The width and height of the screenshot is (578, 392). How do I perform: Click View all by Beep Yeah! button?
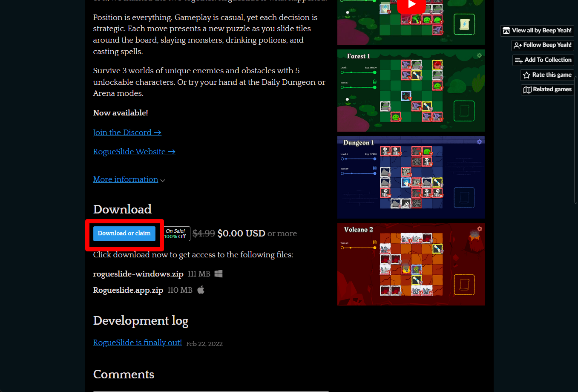pyautogui.click(x=537, y=31)
